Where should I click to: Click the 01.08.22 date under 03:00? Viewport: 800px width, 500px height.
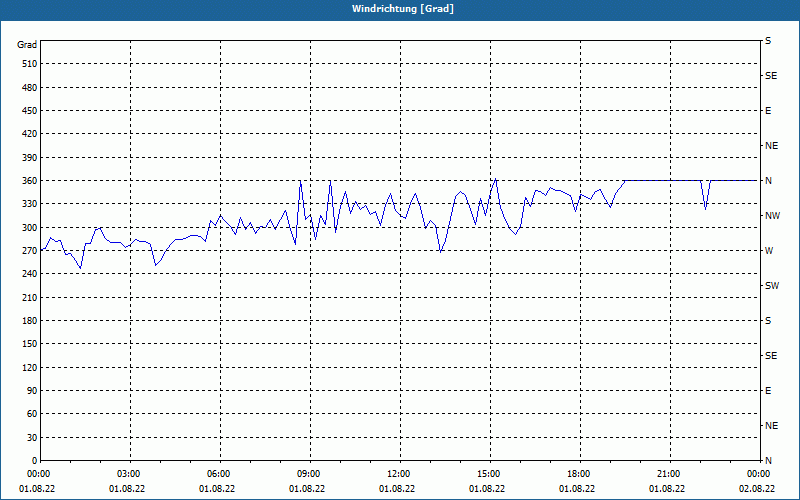click(x=127, y=489)
